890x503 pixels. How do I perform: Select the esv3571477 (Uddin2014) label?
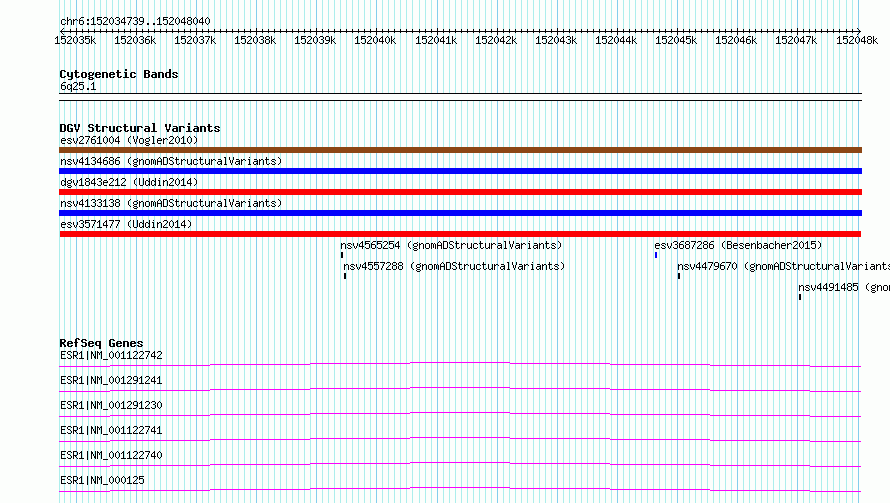coord(126,224)
